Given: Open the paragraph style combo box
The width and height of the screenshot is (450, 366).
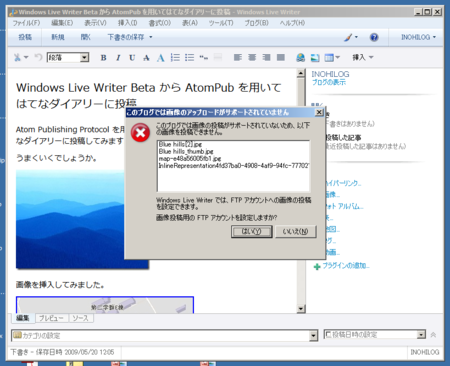Looking at the screenshot, I should pyautogui.click(x=68, y=57).
